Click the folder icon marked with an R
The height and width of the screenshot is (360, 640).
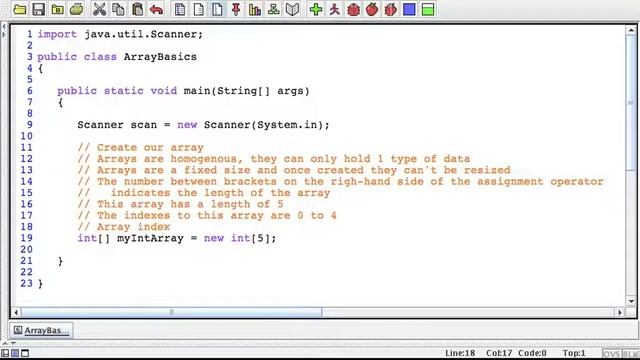tap(58, 9)
